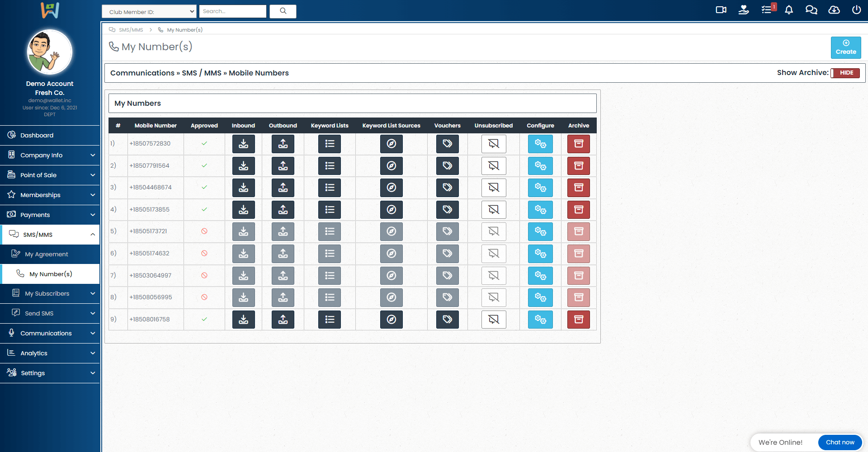
Task: Click the notification bell icon
Action: pyautogui.click(x=788, y=10)
